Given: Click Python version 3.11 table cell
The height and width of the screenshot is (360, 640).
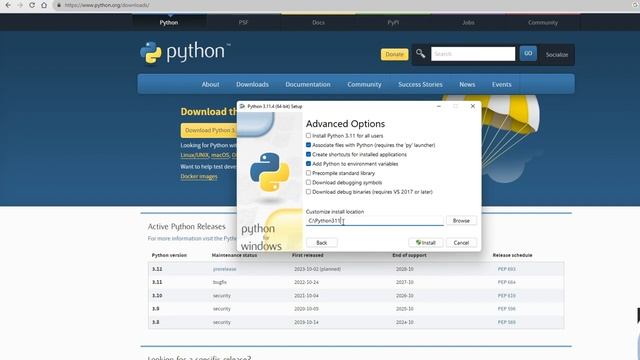Looking at the screenshot, I should click(x=157, y=282).
